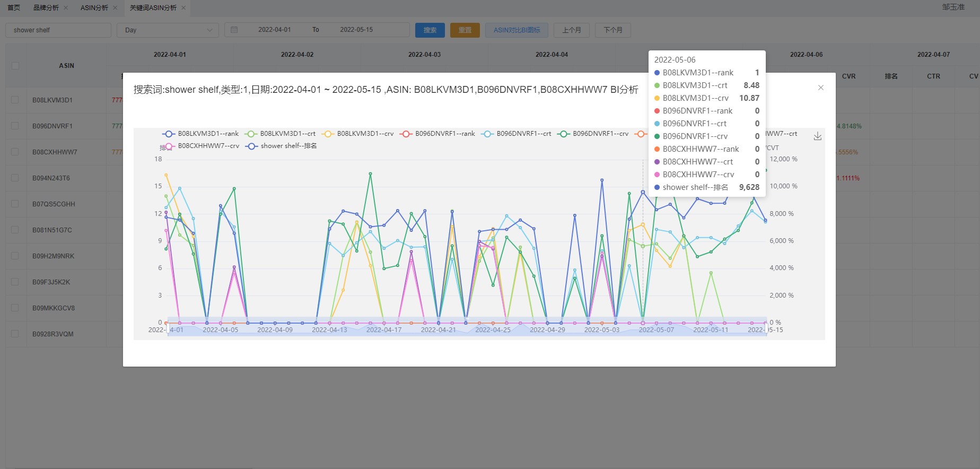Close the 关键词ASIN分析 tab
Image resolution: width=980 pixels, height=469 pixels.
pos(183,7)
